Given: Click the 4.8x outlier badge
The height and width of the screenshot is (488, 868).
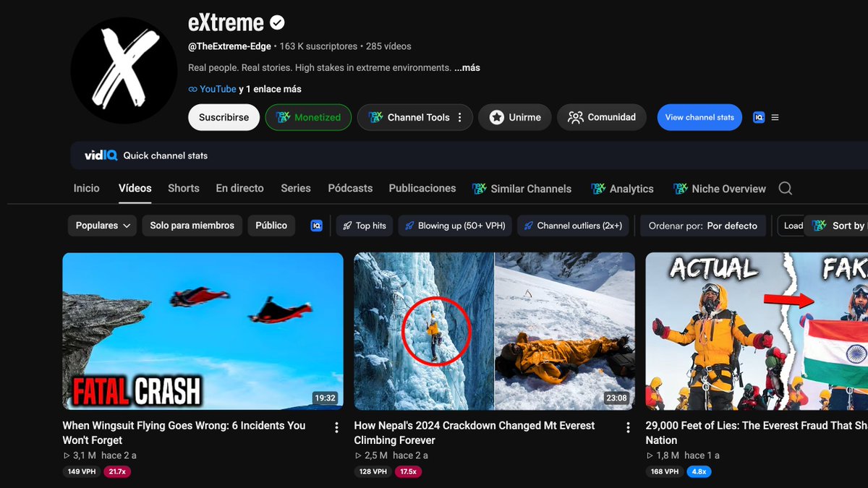Looking at the screenshot, I should pyautogui.click(x=699, y=471).
